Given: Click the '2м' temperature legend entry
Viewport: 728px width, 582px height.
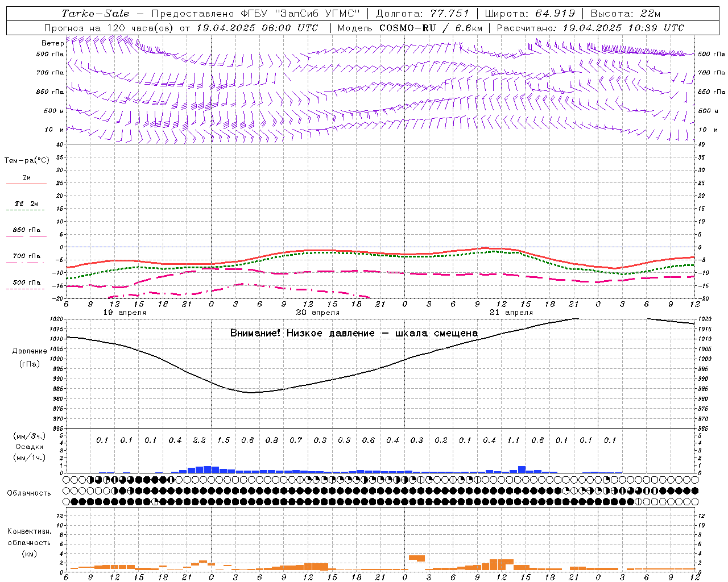Looking at the screenshot, I should pos(27,177).
